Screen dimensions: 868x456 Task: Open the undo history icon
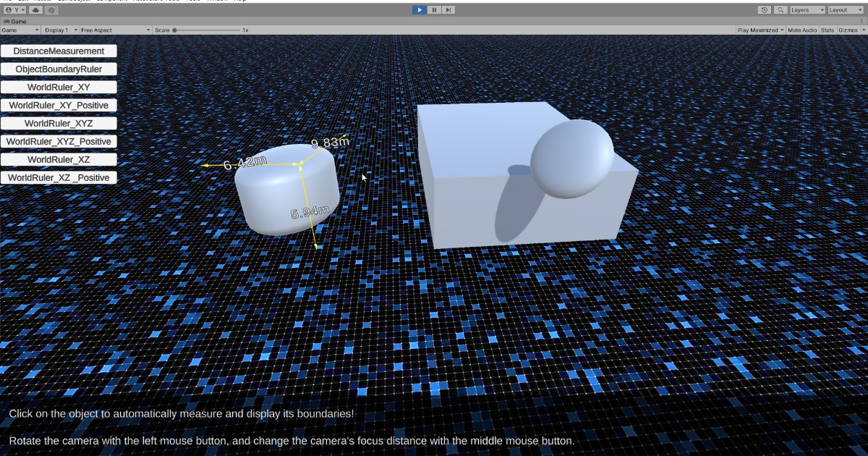point(765,10)
